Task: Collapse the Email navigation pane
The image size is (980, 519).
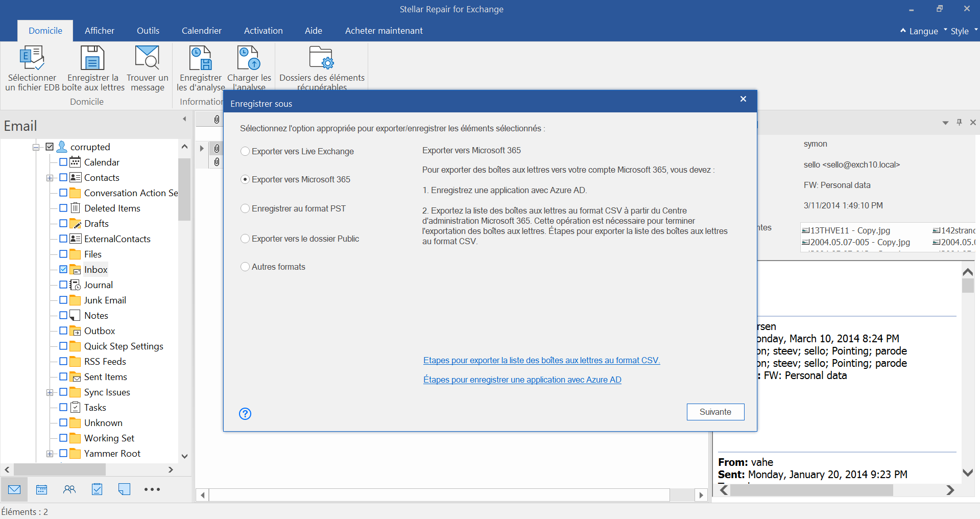Action: coord(184,119)
